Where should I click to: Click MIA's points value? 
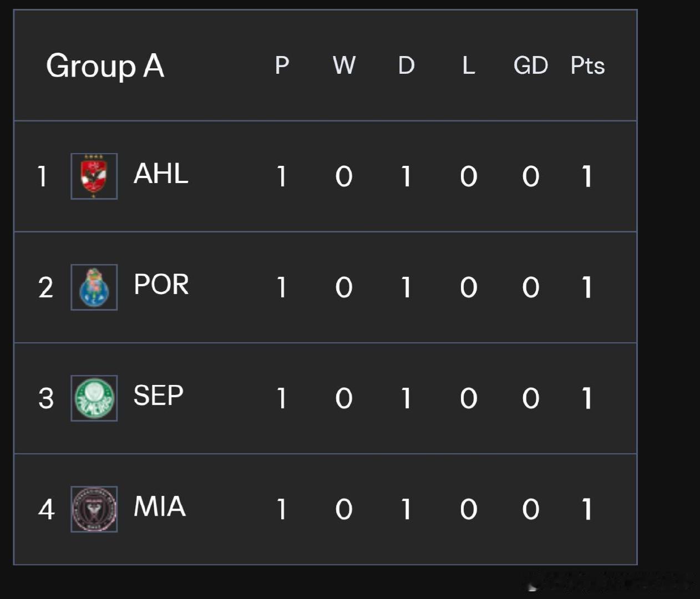[x=587, y=509]
